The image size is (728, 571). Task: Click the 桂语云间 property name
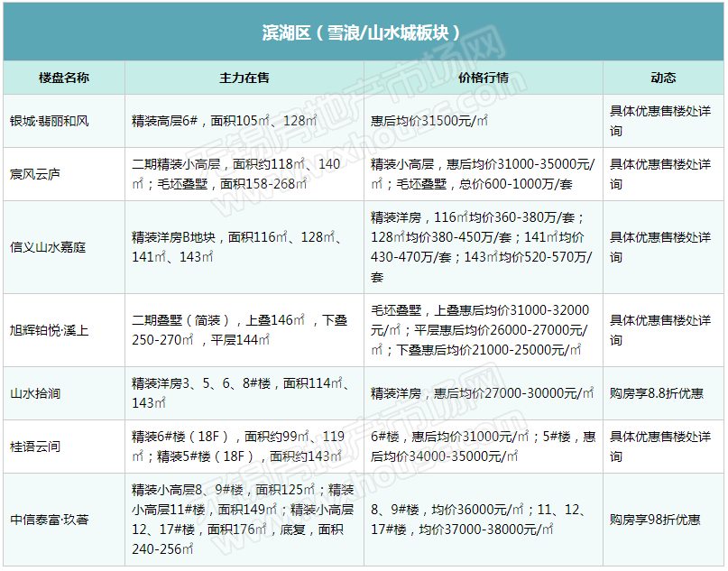(x=35, y=447)
